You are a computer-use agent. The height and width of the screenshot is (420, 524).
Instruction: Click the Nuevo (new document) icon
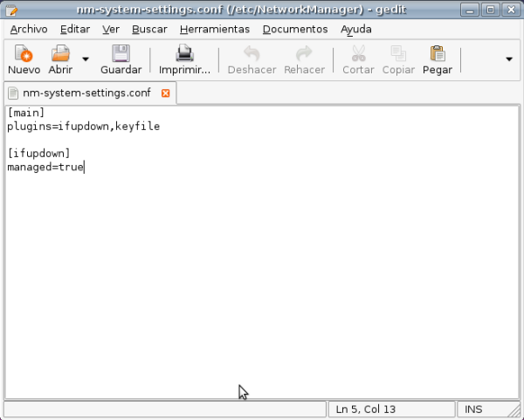24,54
